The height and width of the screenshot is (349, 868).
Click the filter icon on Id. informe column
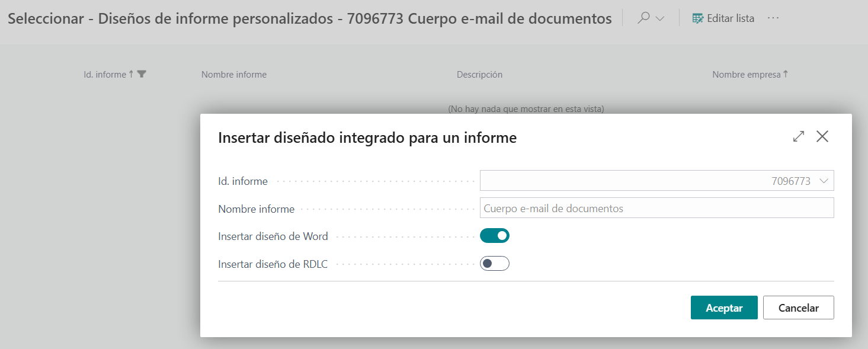(x=141, y=73)
